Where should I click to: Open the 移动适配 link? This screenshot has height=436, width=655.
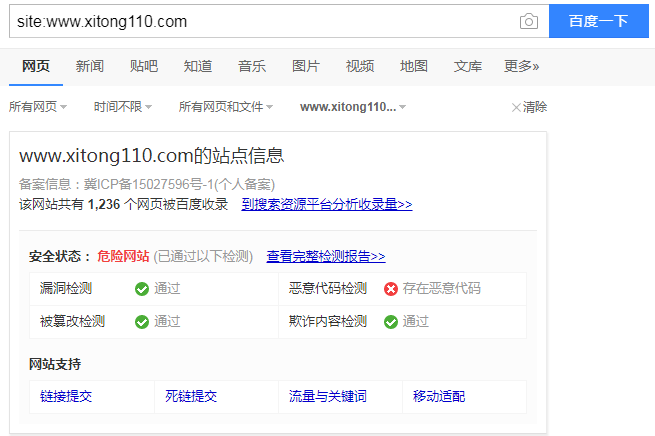click(x=439, y=396)
